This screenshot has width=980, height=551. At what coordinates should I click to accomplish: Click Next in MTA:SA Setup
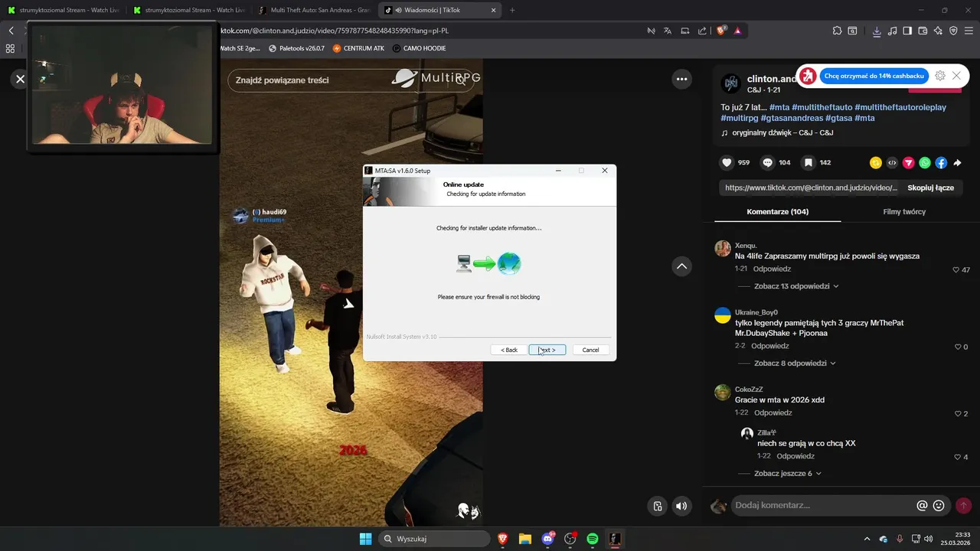click(x=547, y=350)
